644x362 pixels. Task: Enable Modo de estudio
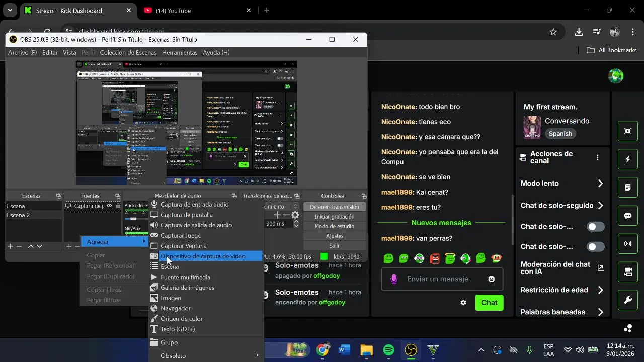(335, 226)
